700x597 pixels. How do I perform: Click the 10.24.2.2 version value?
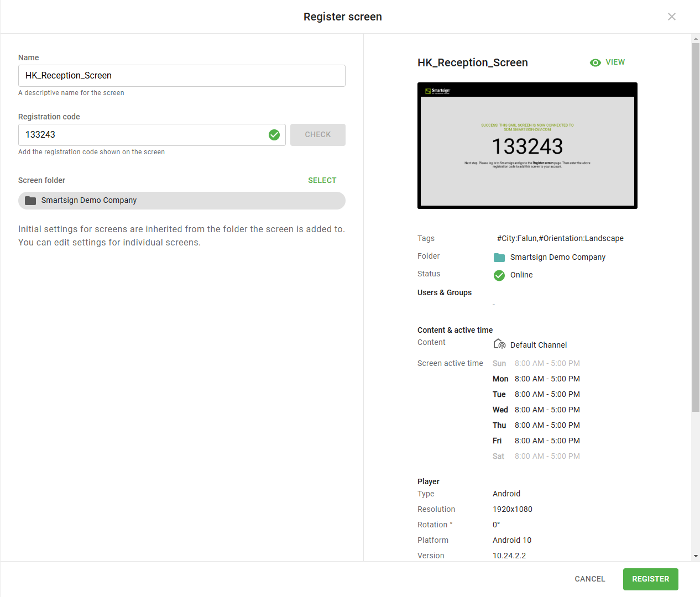click(509, 556)
